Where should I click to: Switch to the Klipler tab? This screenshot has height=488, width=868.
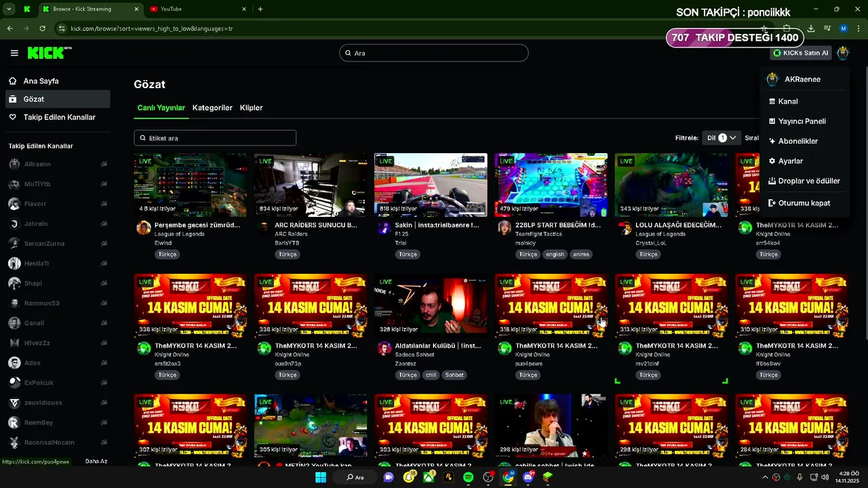pos(251,108)
